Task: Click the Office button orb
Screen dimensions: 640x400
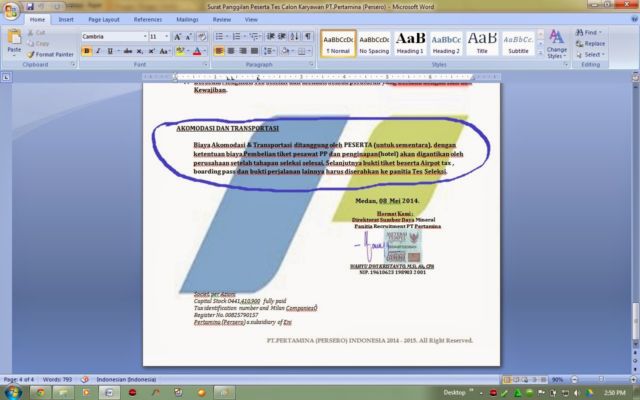Action: coord(11,10)
